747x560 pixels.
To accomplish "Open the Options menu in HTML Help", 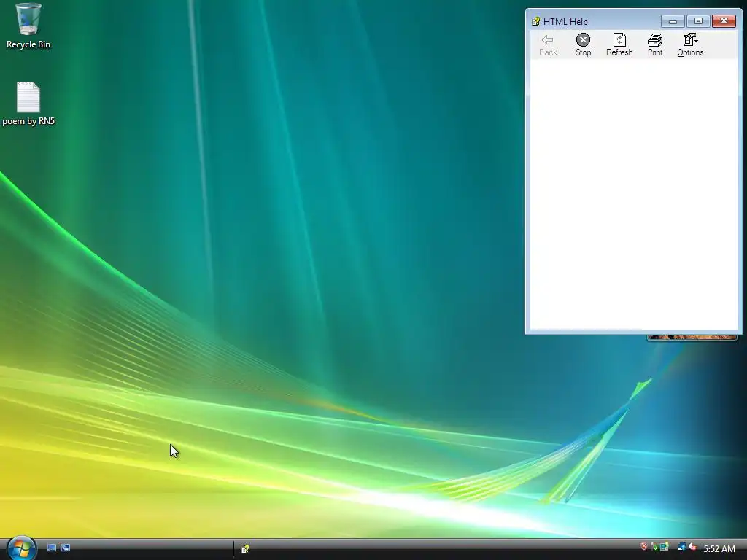I will coord(690,45).
